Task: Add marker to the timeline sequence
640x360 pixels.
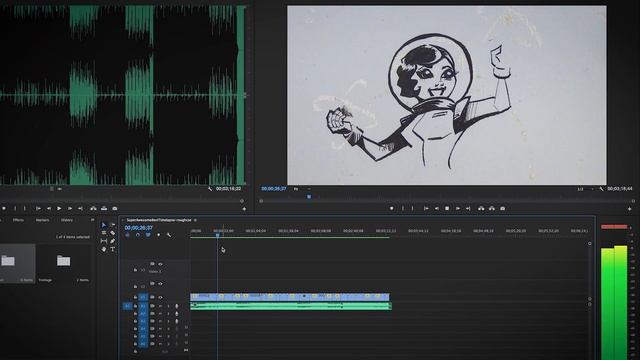Action: pos(159,235)
